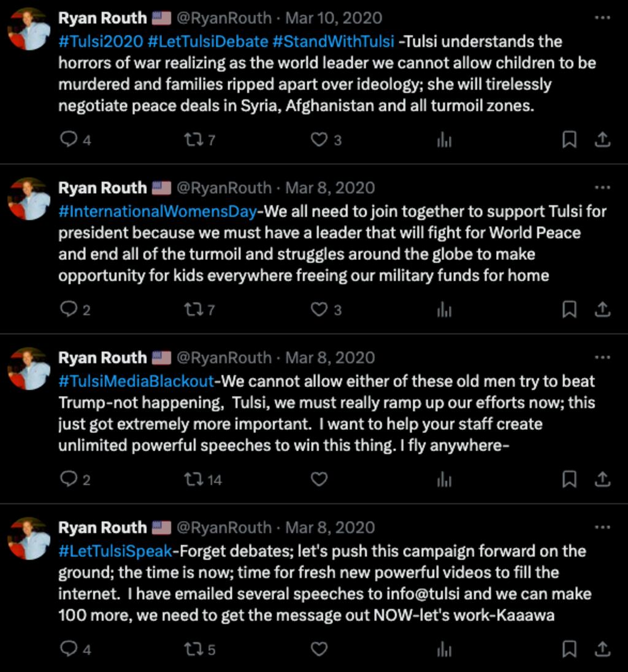Image resolution: width=628 pixels, height=672 pixels.
Task: View analytics for #InternationalWomensDay tweet
Action: click(444, 310)
